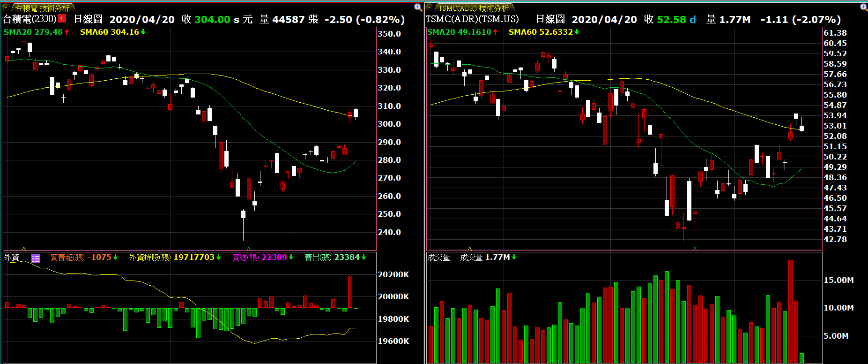Click the 外資 indicator title
Image resolution: width=868 pixels, height=364 pixels.
coord(12,257)
